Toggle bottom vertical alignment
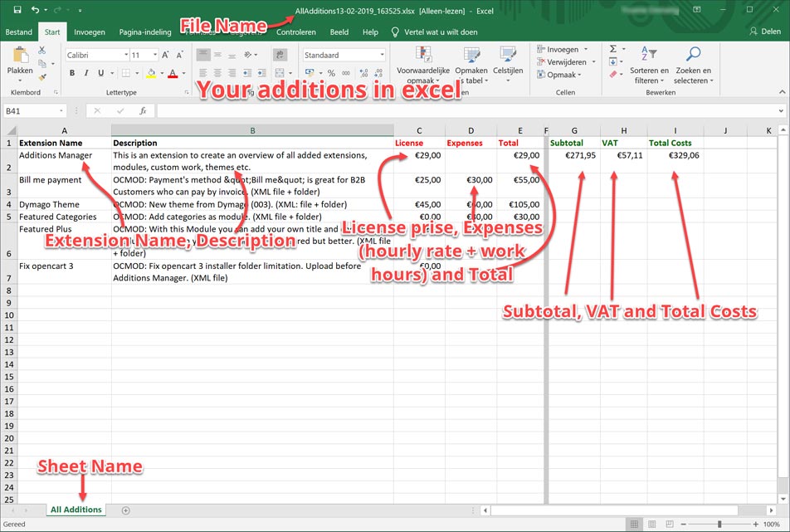790x532 pixels. 232,55
